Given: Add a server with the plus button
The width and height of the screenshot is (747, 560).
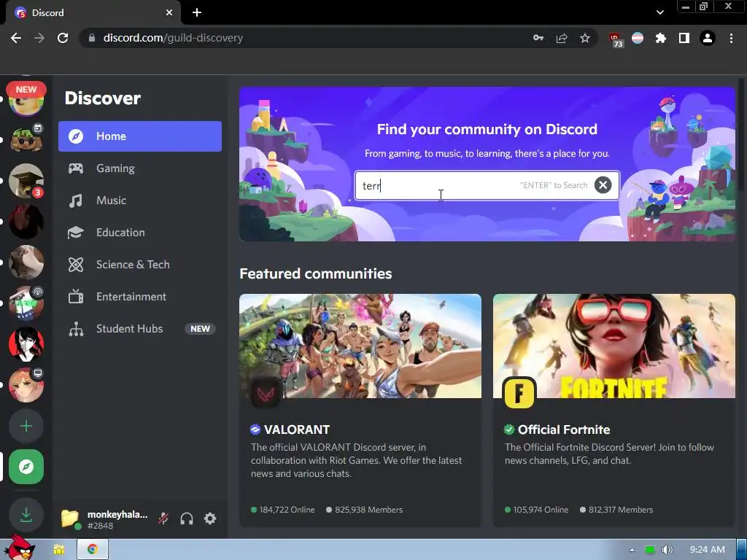Looking at the screenshot, I should [26, 426].
